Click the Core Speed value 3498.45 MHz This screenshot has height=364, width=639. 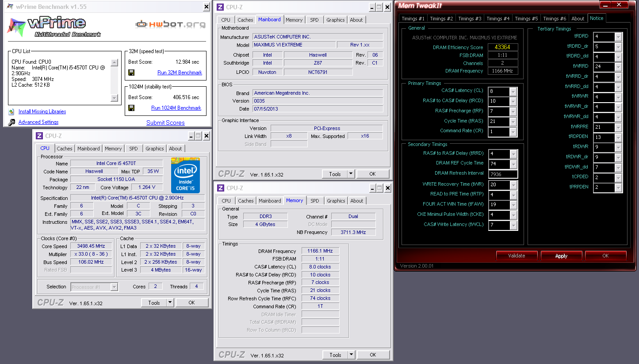(92, 246)
